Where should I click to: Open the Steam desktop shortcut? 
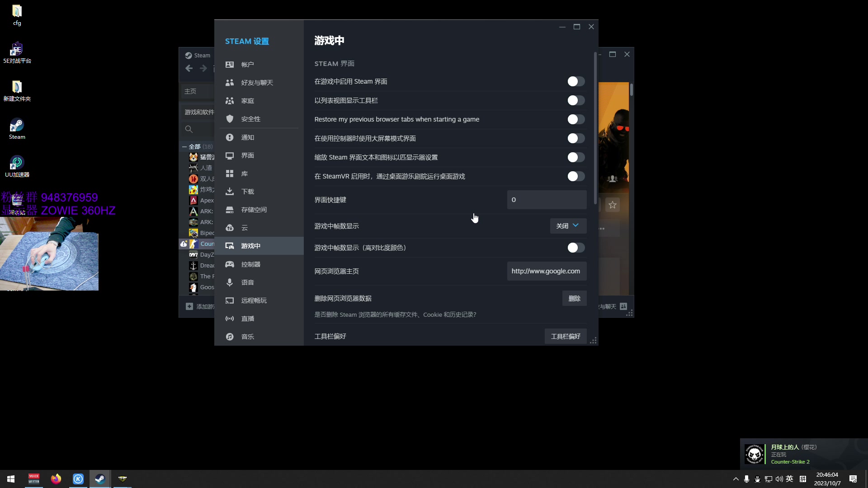point(17,129)
